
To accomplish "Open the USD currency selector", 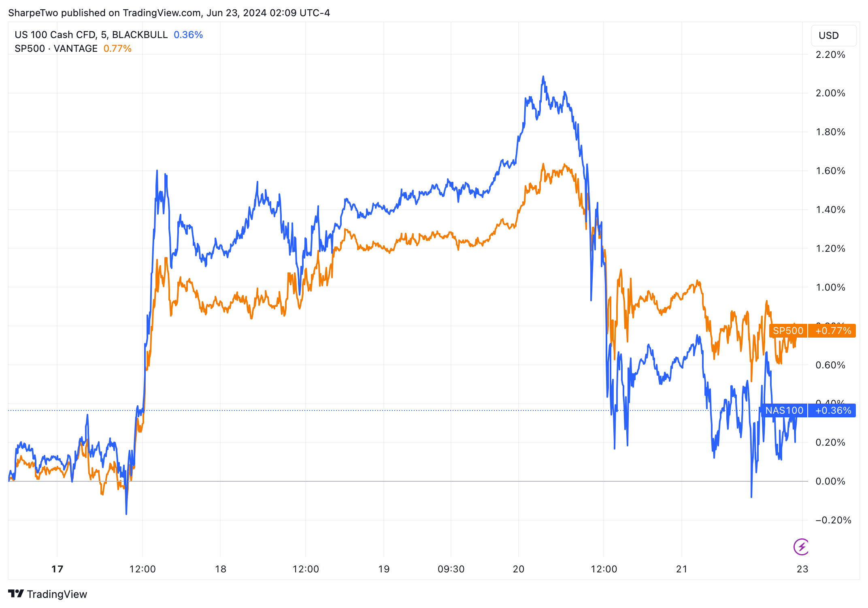I will (x=833, y=36).
